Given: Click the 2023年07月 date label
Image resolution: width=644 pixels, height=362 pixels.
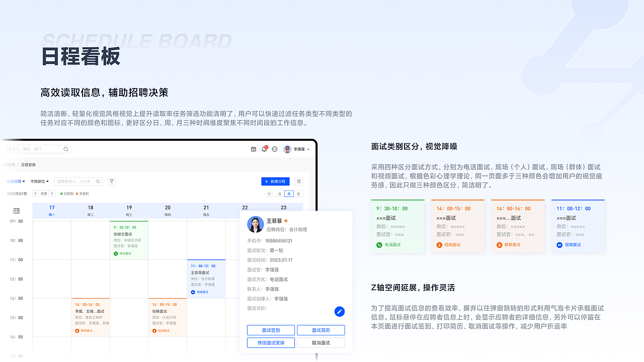Looking at the screenshot, I should 17,194.
